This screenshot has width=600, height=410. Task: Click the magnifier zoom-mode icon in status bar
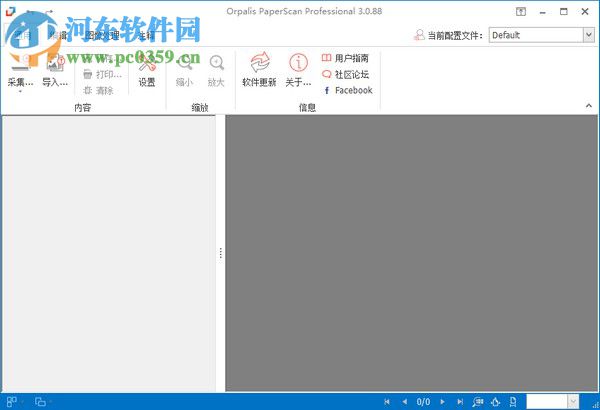[478, 402]
